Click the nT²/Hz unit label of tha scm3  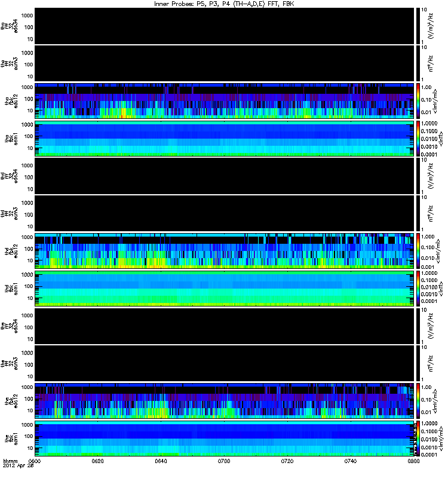[x=431, y=63]
